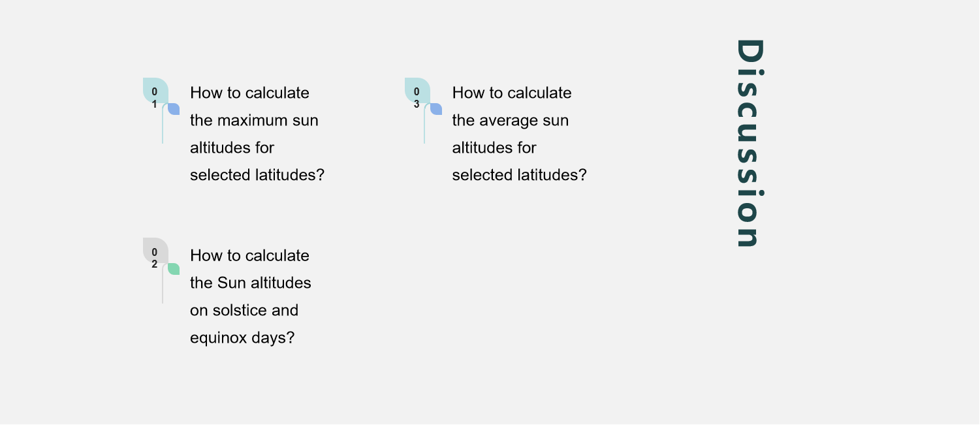980x425 pixels.
Task: Click the teal leaf icon numbered 03
Action: click(x=416, y=90)
